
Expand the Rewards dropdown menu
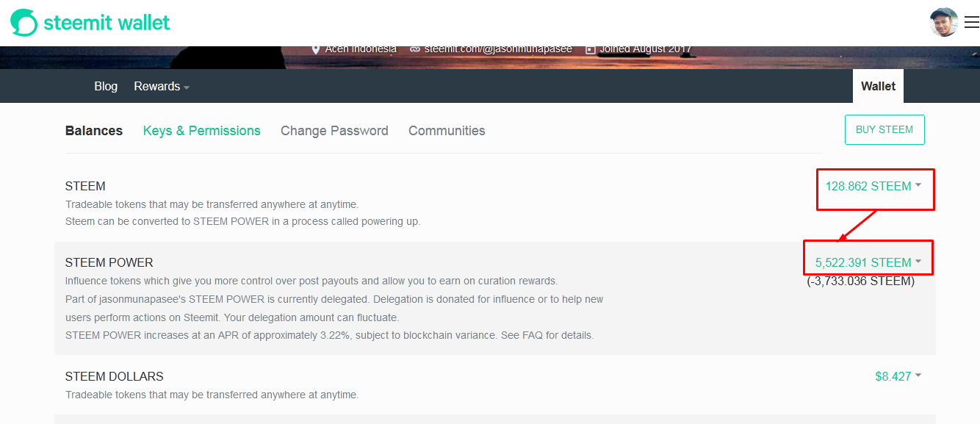point(162,87)
